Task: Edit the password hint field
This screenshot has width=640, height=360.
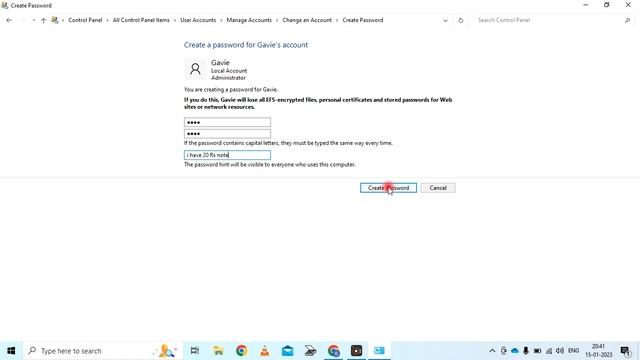Action: pos(227,155)
